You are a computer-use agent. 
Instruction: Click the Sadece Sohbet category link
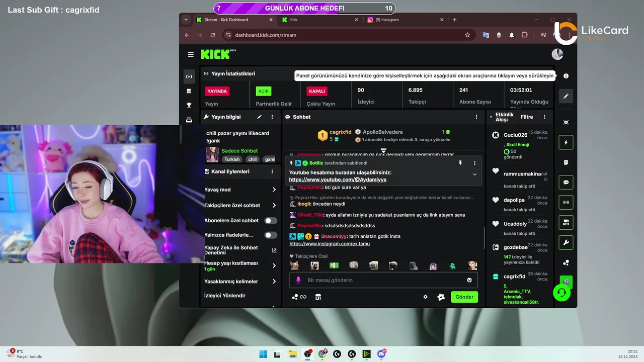click(x=239, y=151)
